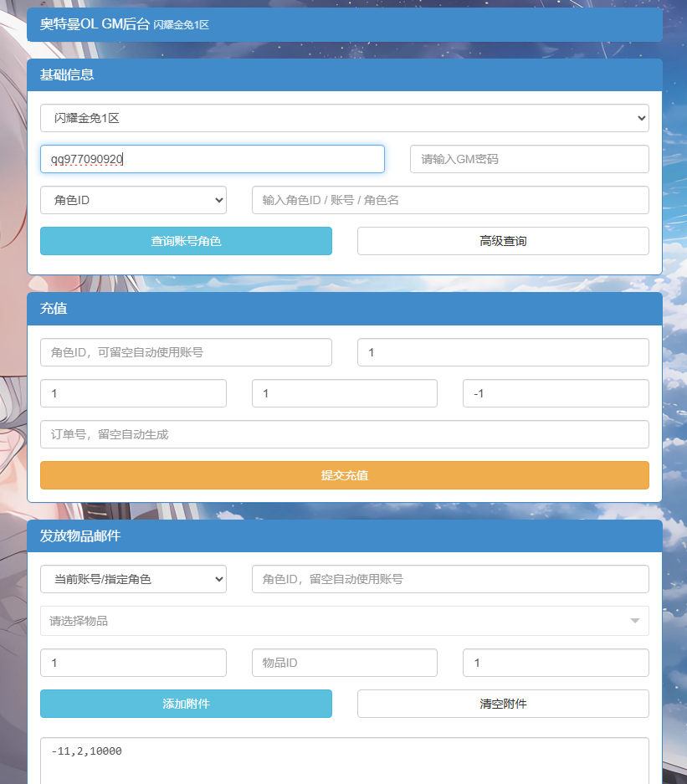Open the 角色ID query type dropdown

coord(134,200)
